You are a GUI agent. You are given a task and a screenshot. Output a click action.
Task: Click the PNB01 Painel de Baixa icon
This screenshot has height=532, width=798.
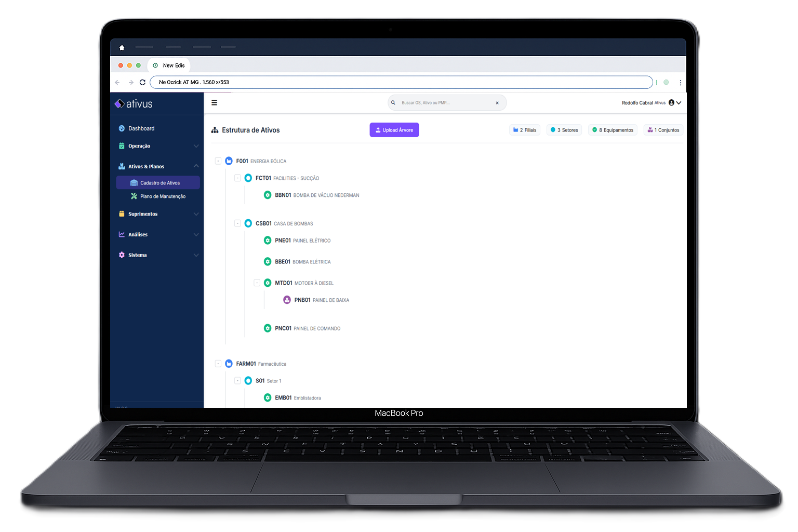[x=287, y=300]
